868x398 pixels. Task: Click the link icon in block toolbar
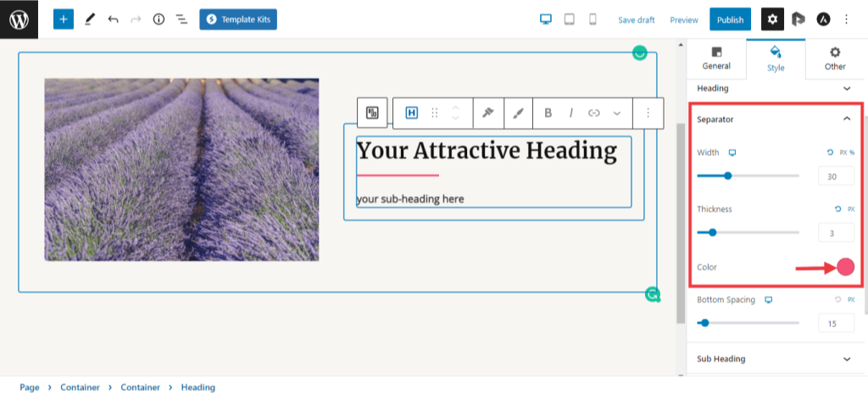594,113
